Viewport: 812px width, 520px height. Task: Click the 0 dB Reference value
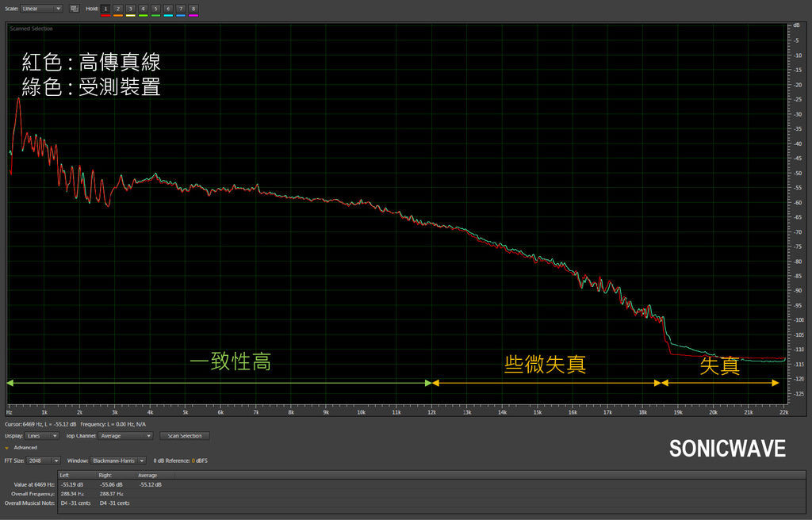tap(193, 461)
